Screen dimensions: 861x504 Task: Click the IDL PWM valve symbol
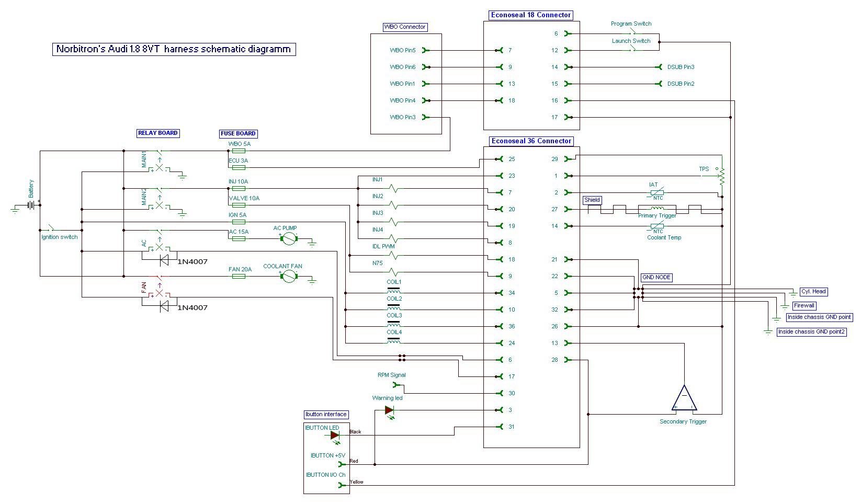[x=393, y=255]
